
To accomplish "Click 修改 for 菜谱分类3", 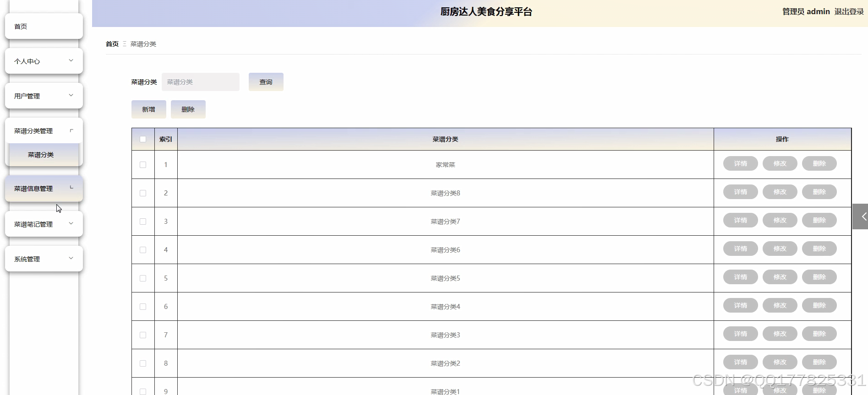I will point(780,334).
